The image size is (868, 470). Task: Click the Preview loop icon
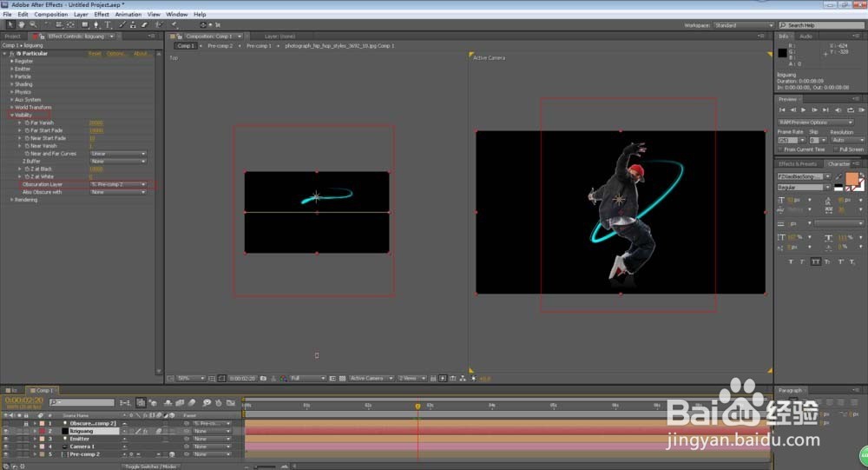tap(851, 109)
